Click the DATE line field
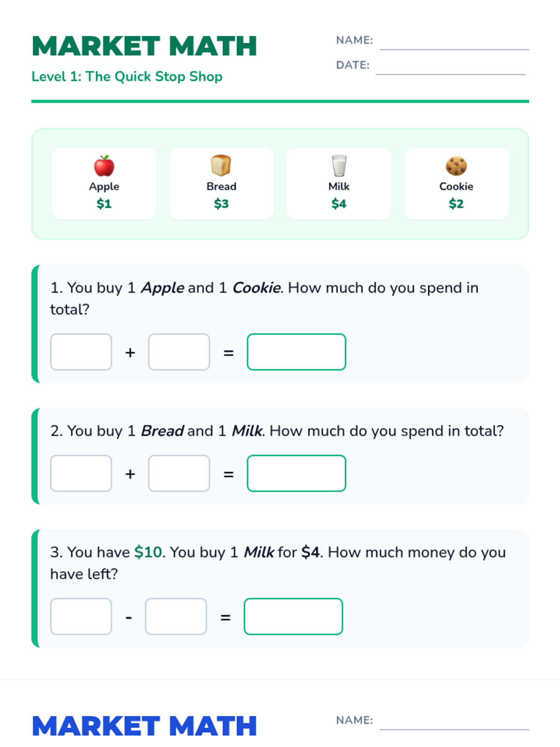The width and height of the screenshot is (560, 747). point(450,68)
